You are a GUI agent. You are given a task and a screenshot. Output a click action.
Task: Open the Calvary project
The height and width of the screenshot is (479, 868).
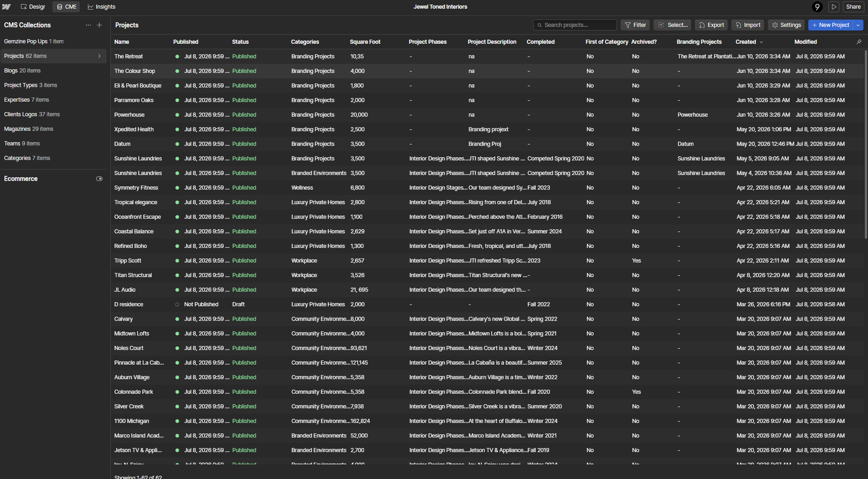(123, 319)
